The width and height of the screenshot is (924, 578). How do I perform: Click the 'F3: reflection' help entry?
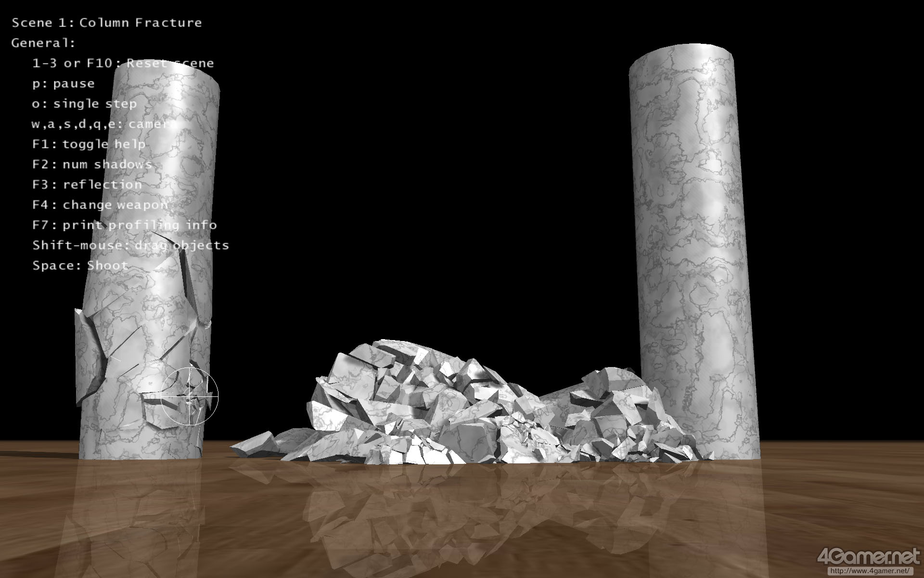[x=87, y=184]
